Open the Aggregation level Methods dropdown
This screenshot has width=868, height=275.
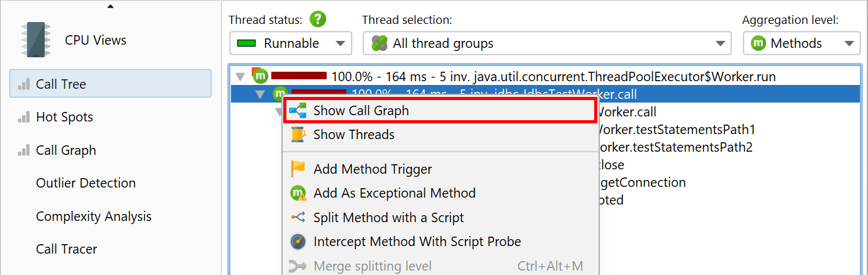click(x=801, y=43)
